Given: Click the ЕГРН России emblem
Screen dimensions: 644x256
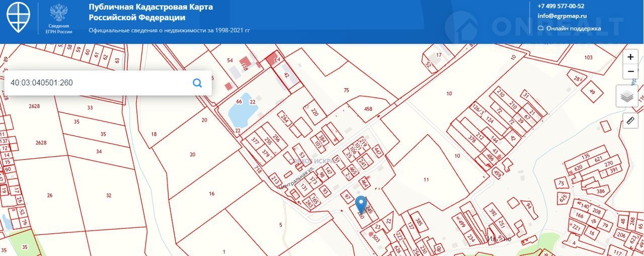Looking at the screenshot, I should (60, 18).
